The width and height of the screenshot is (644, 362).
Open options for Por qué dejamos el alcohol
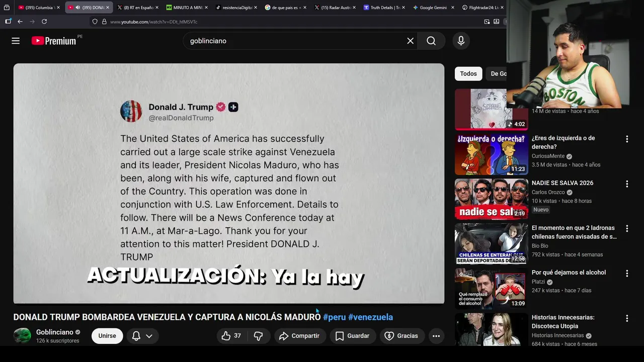click(x=627, y=274)
